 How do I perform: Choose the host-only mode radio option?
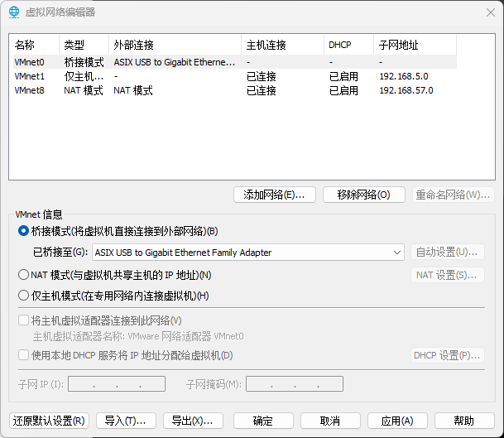23,296
